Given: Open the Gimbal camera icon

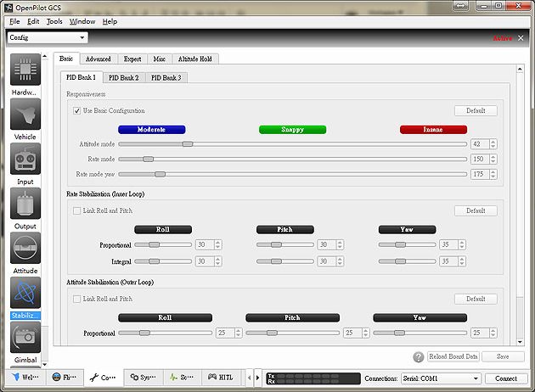Looking at the screenshot, I should click(25, 337).
